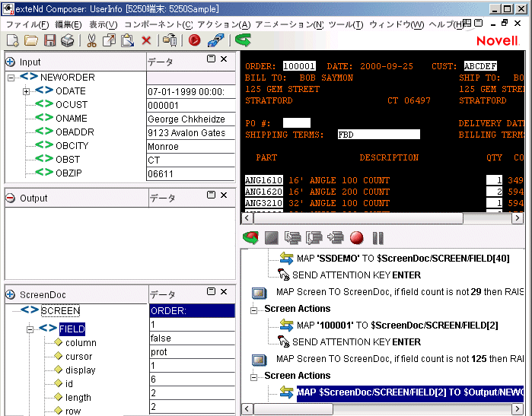Select the column attribute under FIELD
Image resolution: width=532 pixels, height=416 pixels.
pos(81,343)
